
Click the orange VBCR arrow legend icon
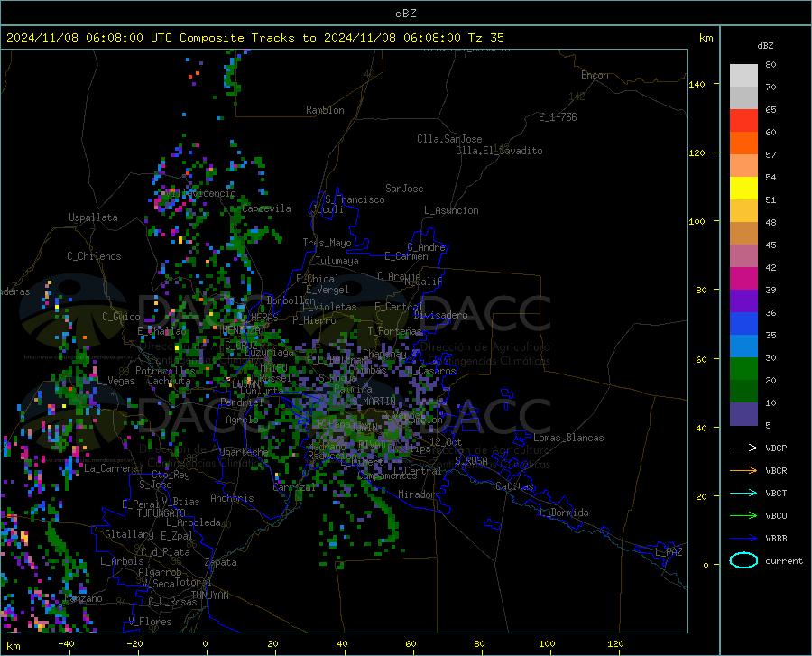pos(743,471)
